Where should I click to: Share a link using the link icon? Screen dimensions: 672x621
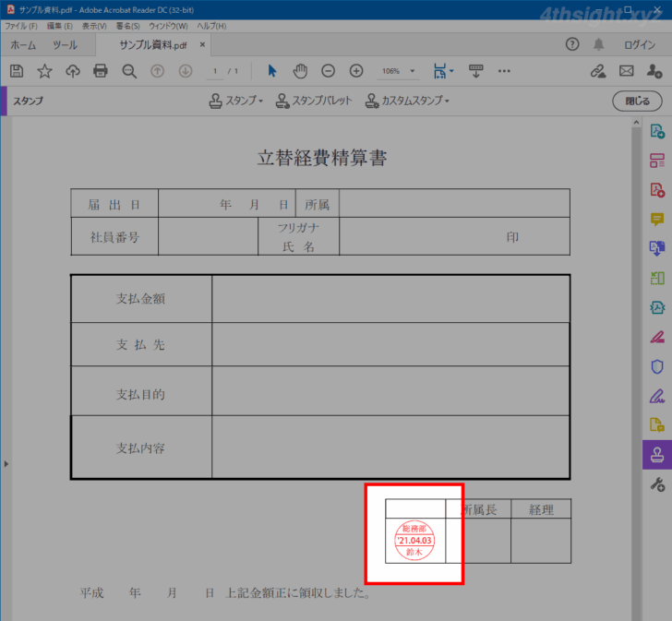598,71
